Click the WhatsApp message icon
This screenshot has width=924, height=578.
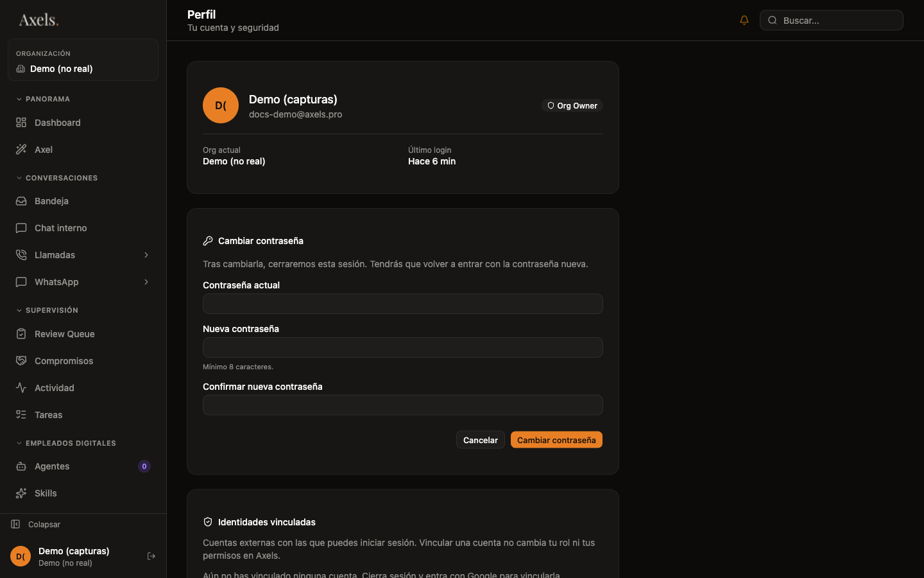21,282
